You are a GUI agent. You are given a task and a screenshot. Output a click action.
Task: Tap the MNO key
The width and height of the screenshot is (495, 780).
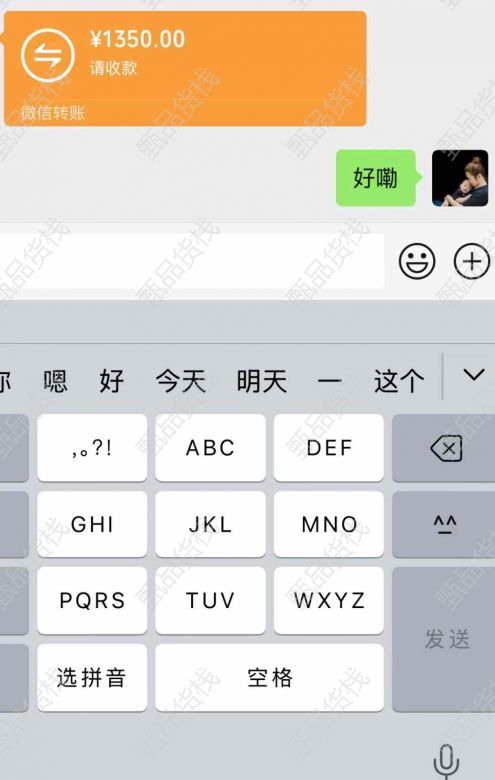pos(328,524)
